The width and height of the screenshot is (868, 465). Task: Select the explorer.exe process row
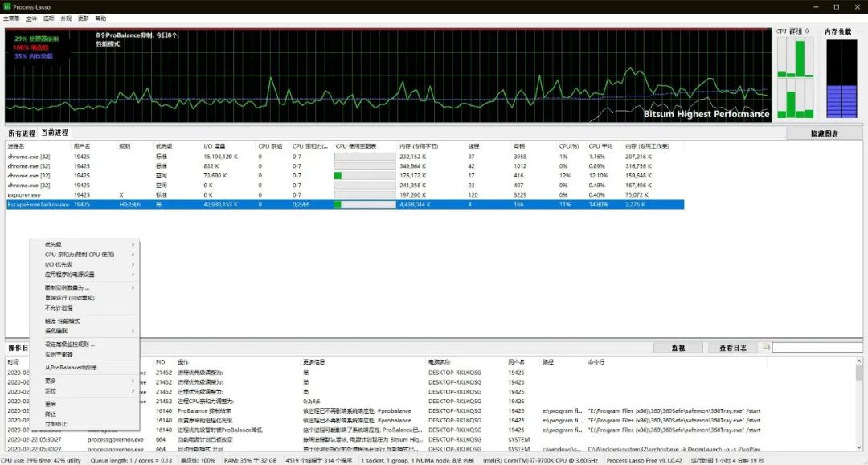point(345,194)
